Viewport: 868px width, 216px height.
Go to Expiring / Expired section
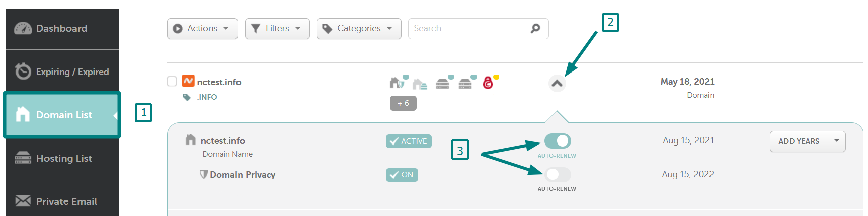62,71
